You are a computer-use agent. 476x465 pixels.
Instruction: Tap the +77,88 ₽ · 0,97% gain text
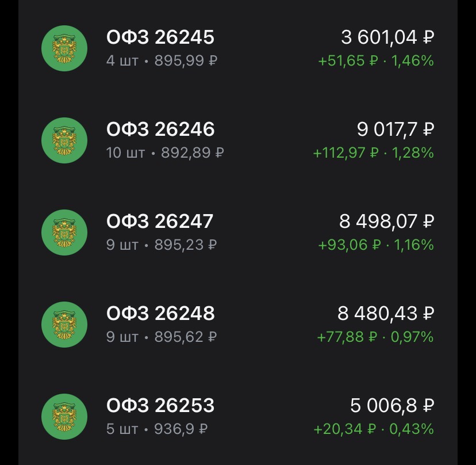click(x=375, y=337)
